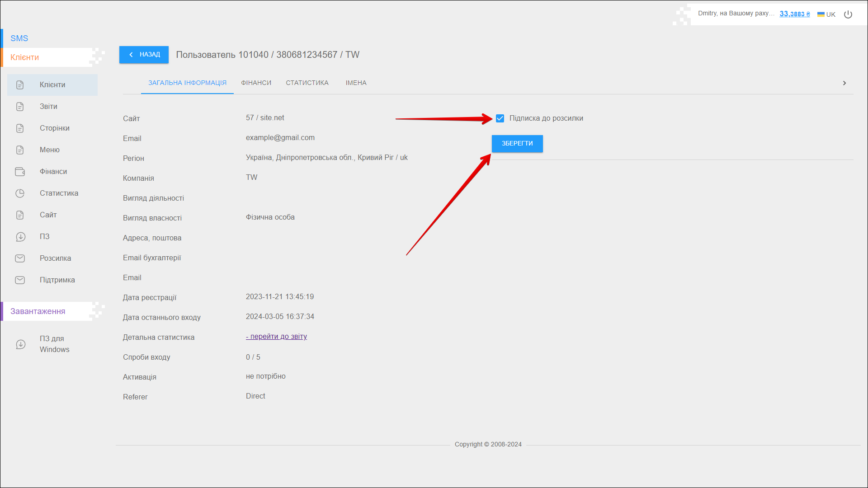
Task: Go back using the Назад button
Action: 144,55
